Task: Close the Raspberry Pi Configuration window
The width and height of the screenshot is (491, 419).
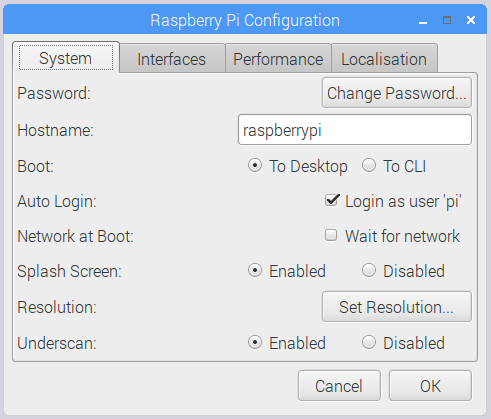Action: pyautogui.click(x=471, y=20)
